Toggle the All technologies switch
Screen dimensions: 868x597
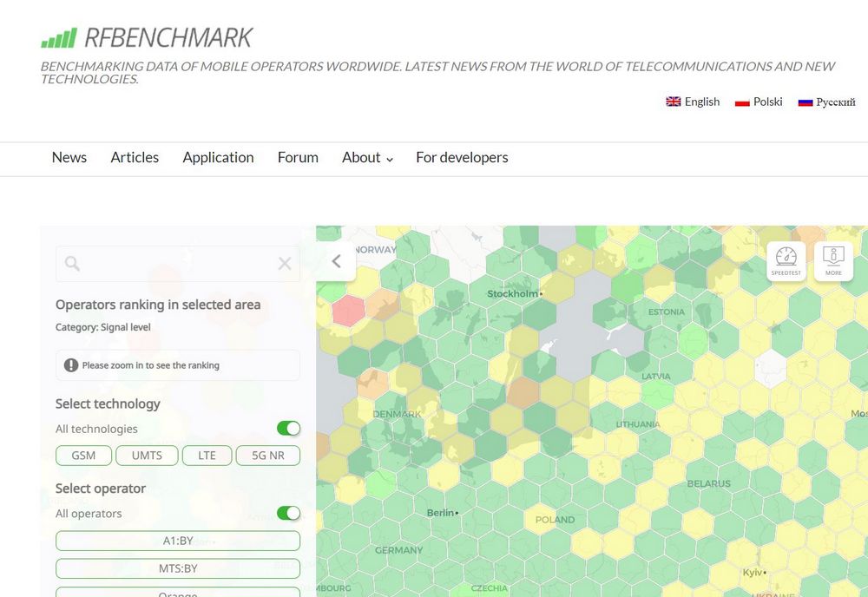(x=288, y=429)
